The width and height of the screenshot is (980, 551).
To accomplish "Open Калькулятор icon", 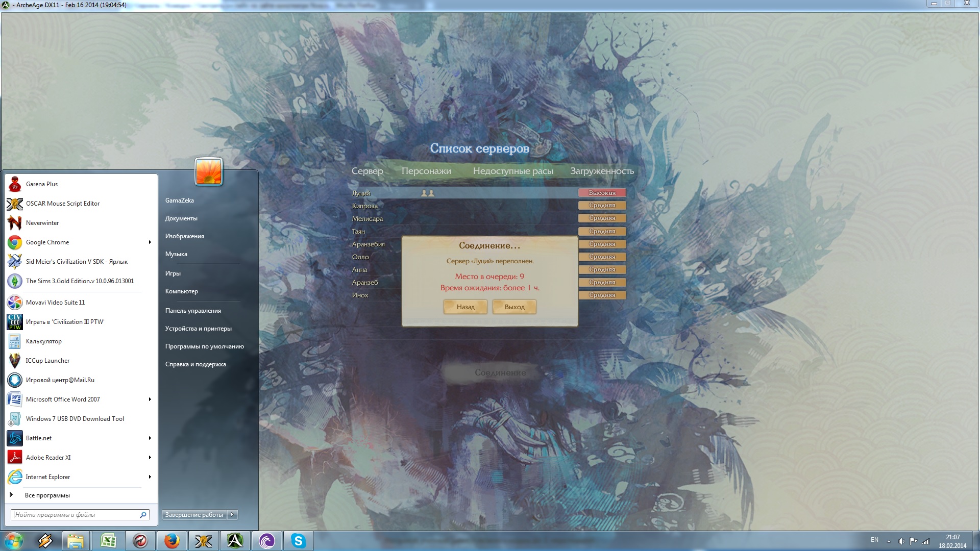I will coord(14,341).
